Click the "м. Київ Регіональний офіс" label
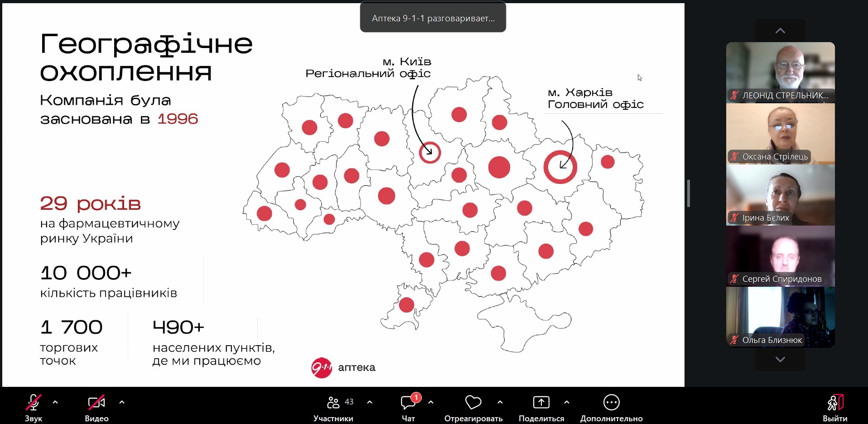Screen dimensions: 868x424 pyautogui.click(x=368, y=67)
